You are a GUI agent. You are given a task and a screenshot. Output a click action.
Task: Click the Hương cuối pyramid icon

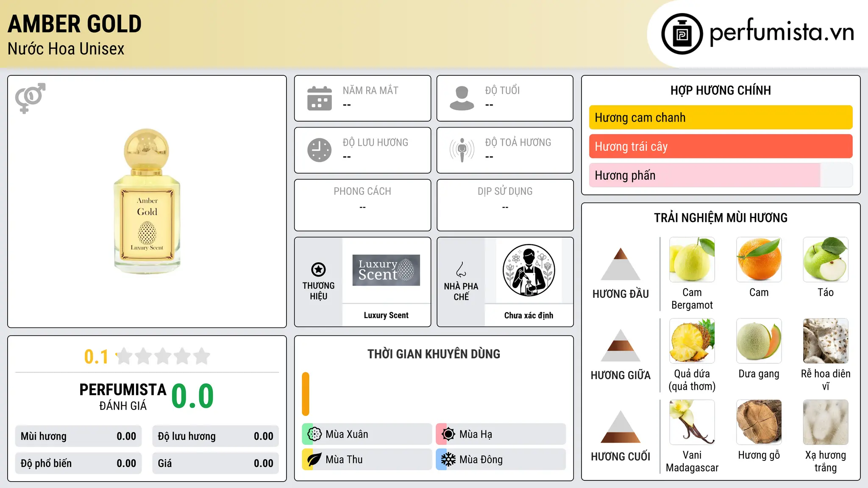click(x=620, y=427)
